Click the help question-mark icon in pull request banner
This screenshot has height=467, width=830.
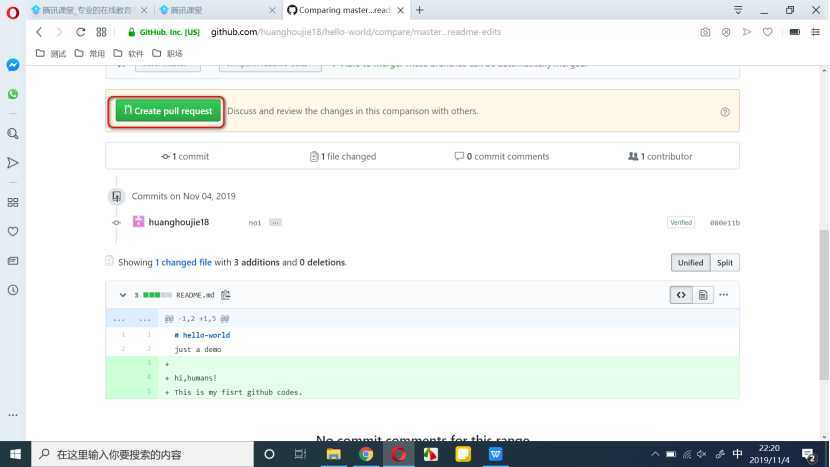tap(725, 112)
